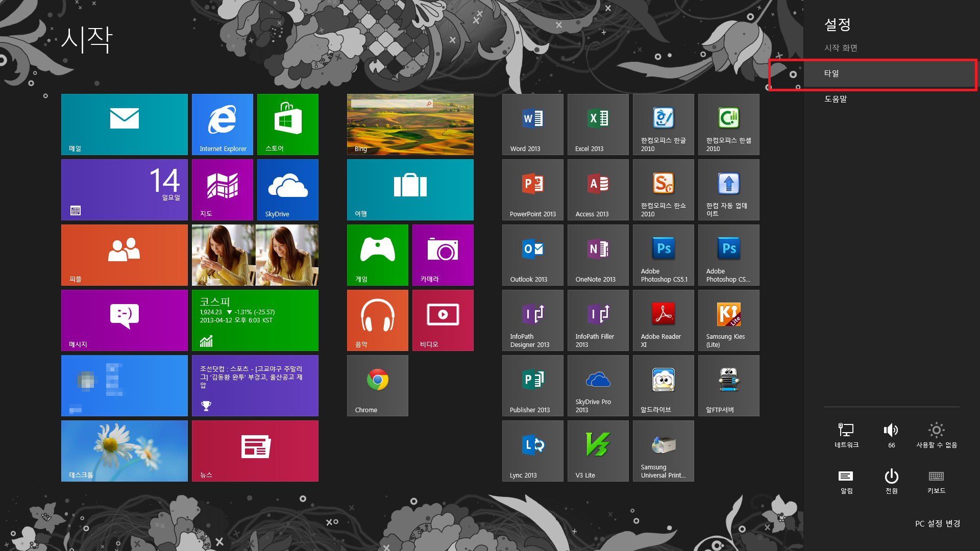Image resolution: width=980 pixels, height=551 pixels.
Task: Launch Lync 2013
Action: 533,451
